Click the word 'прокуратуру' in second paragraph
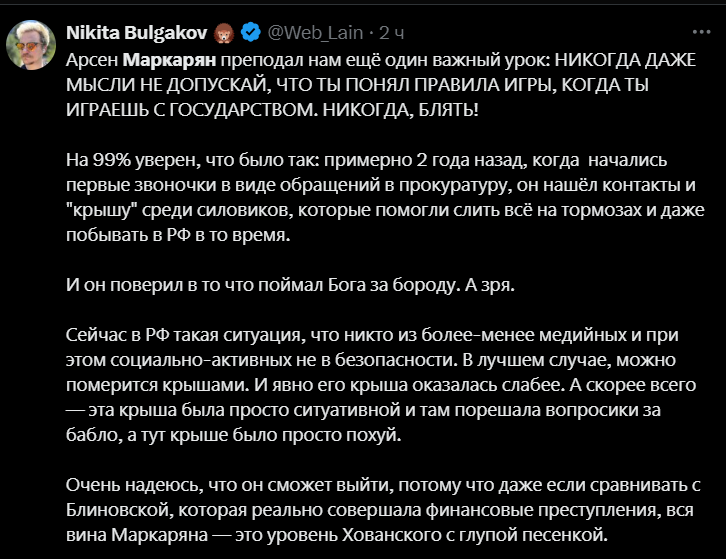Viewport: 726px width, 559px height. pos(455,185)
